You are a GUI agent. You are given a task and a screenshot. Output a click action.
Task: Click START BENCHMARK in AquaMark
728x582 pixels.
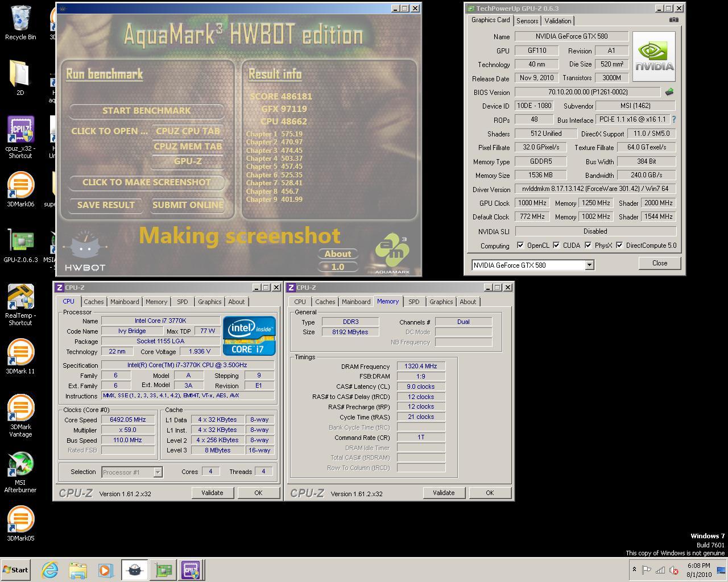tap(147, 110)
